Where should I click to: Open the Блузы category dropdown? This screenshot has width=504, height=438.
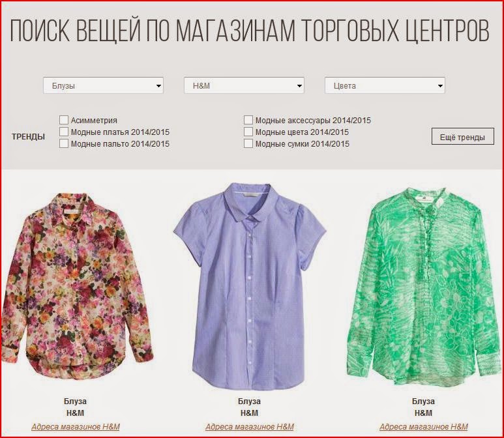pyautogui.click(x=103, y=85)
